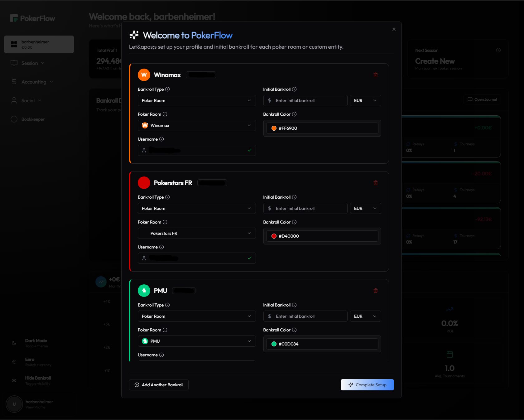Show info for Pokerstars FR Poker Room label
The image size is (524, 420).
pos(165,222)
